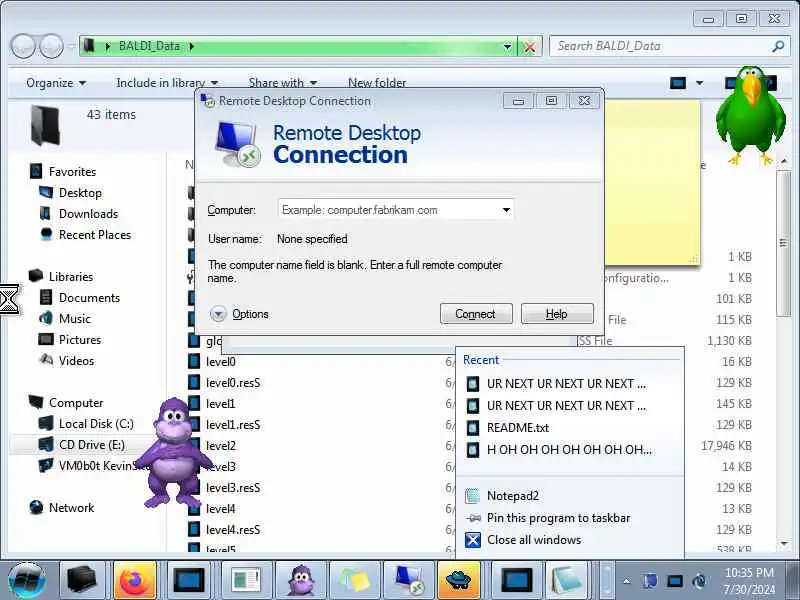Open Downloads in Favorites
Viewport: 800px width, 600px height.
88,214
